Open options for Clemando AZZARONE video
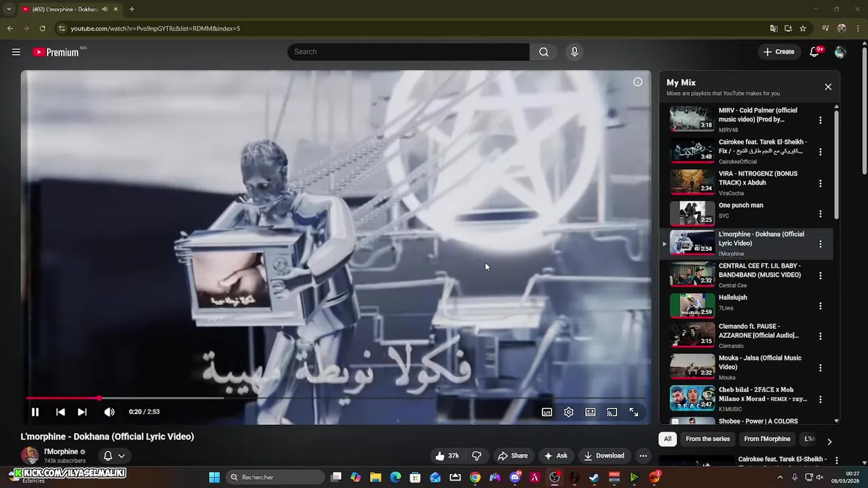The width and height of the screenshot is (868, 488). click(820, 336)
